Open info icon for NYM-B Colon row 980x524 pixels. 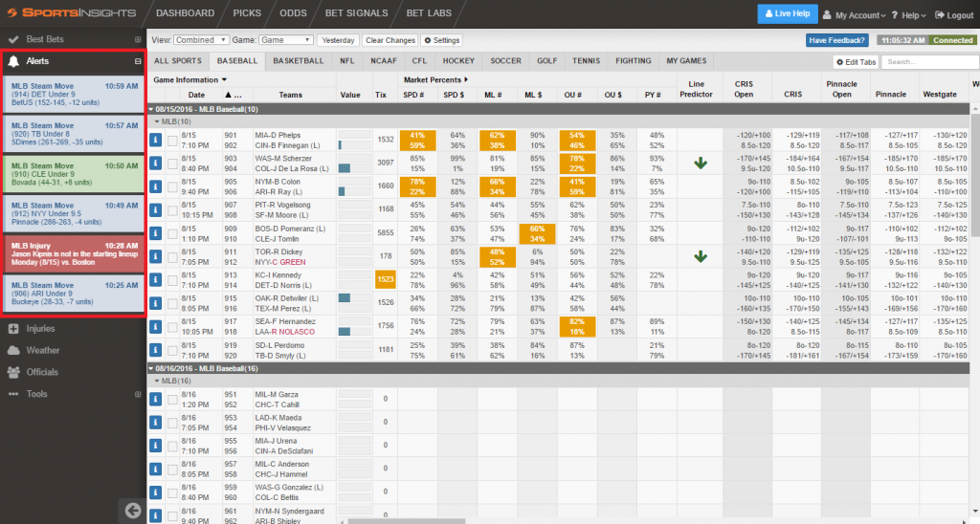pos(156,186)
